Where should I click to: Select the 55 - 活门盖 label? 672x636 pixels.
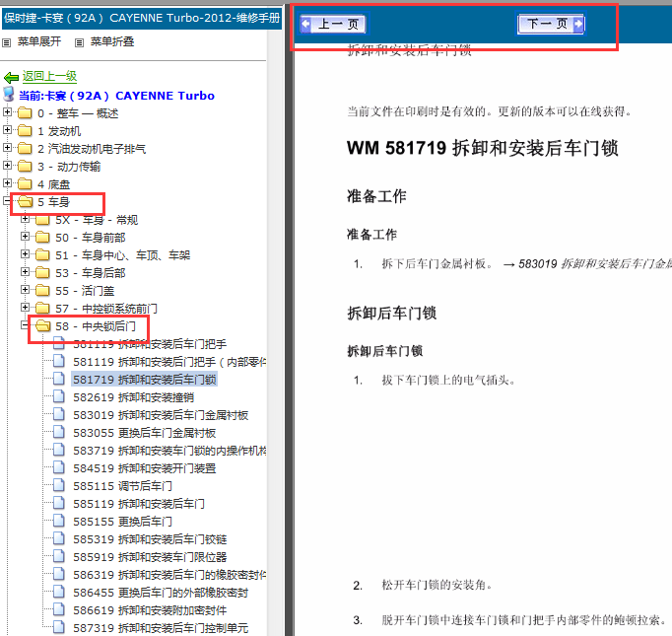tap(85, 291)
